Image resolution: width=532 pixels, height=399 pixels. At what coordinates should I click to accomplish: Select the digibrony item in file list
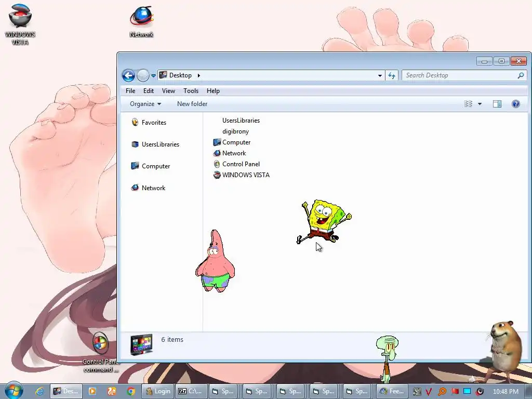tap(235, 131)
